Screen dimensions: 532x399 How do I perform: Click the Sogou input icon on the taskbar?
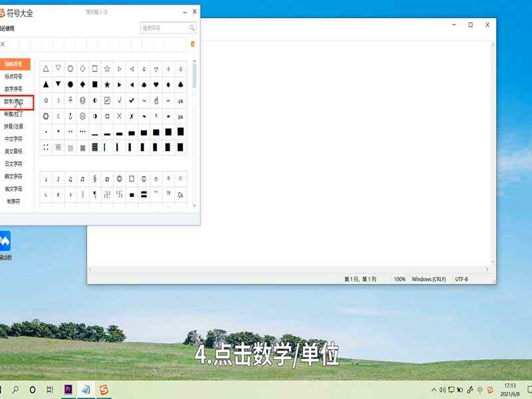point(104,389)
